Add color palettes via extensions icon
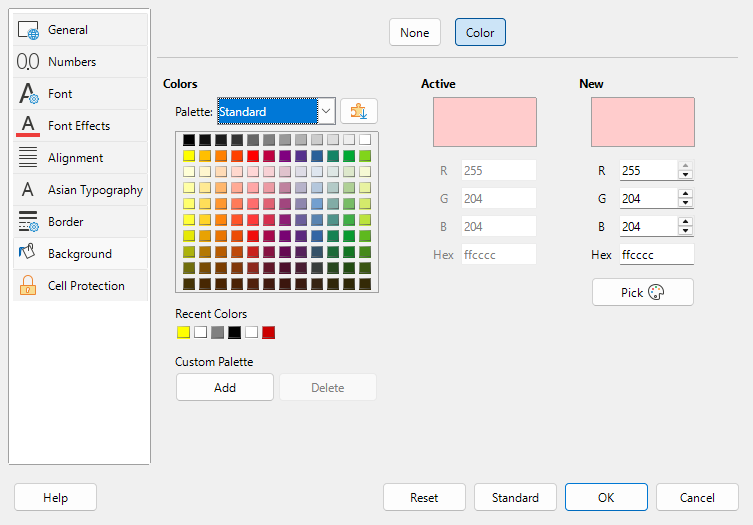The image size is (753, 525). [359, 111]
